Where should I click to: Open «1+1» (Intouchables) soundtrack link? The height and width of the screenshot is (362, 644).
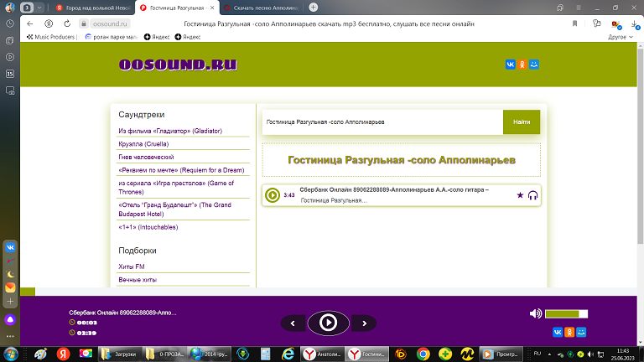click(148, 227)
